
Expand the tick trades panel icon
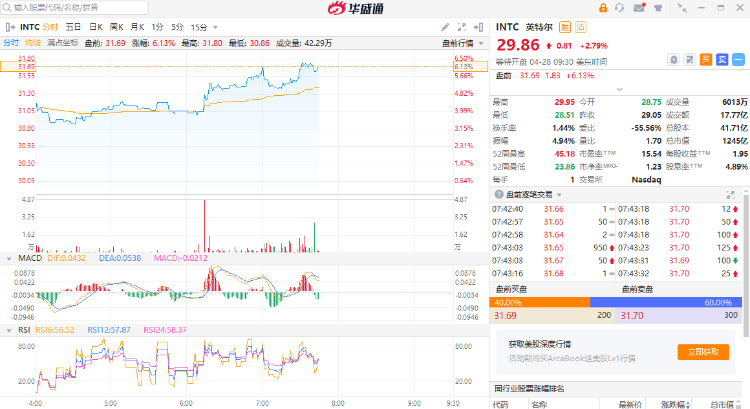coord(730,195)
